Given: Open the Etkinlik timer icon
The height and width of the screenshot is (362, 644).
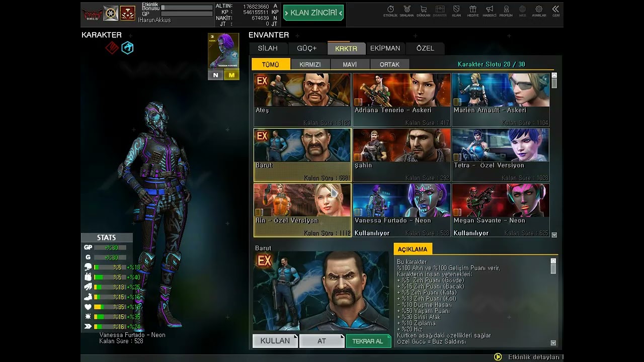Looking at the screenshot, I should (x=390, y=9).
